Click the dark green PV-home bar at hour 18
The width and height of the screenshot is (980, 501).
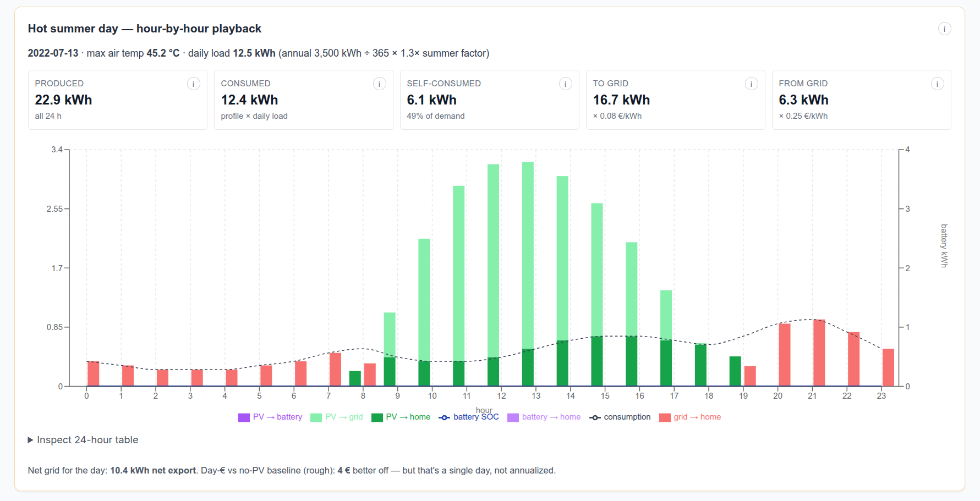(700, 365)
